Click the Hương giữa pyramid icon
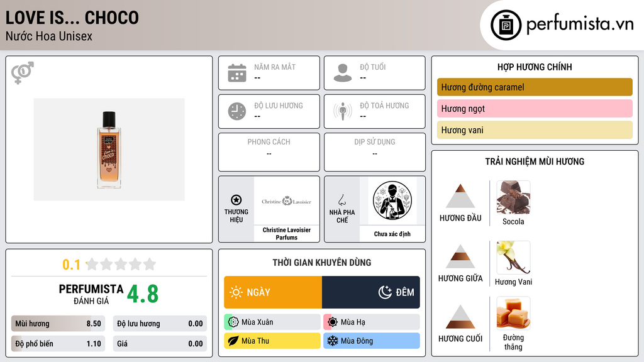The image size is (644, 362). tap(460, 256)
